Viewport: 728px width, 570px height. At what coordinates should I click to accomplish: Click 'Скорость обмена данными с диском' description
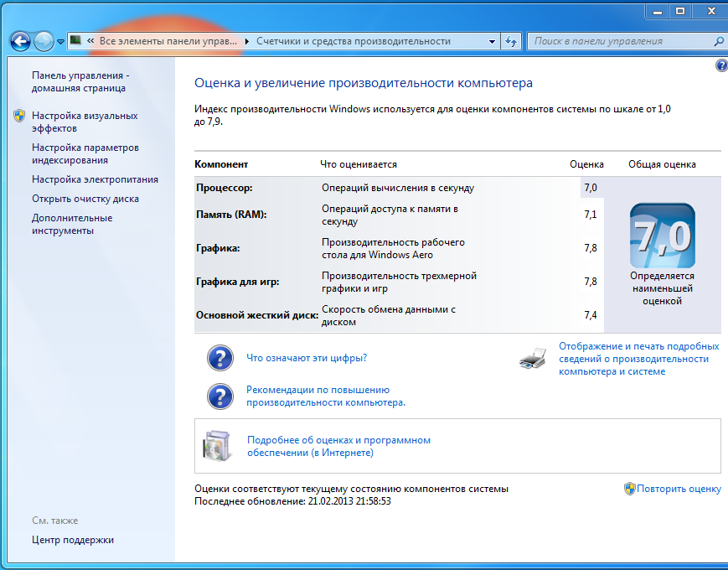[x=389, y=315]
